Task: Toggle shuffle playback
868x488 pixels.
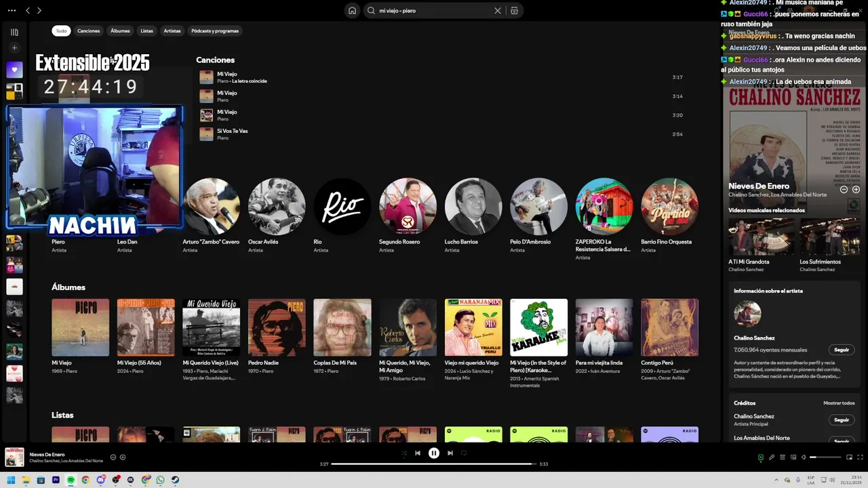Action: (x=404, y=453)
